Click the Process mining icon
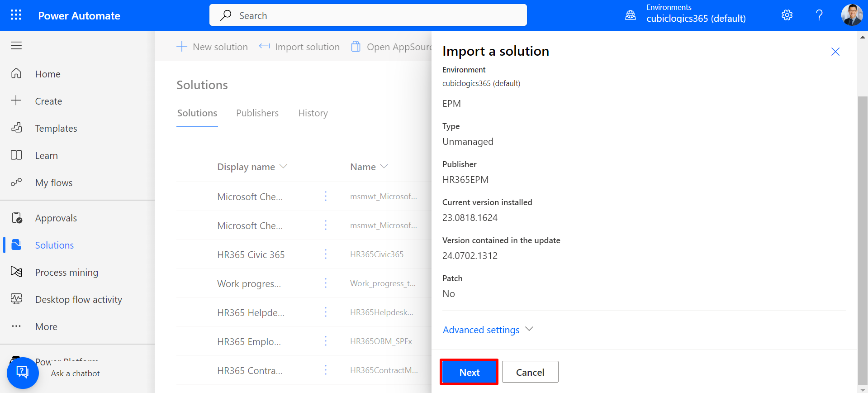 16,272
